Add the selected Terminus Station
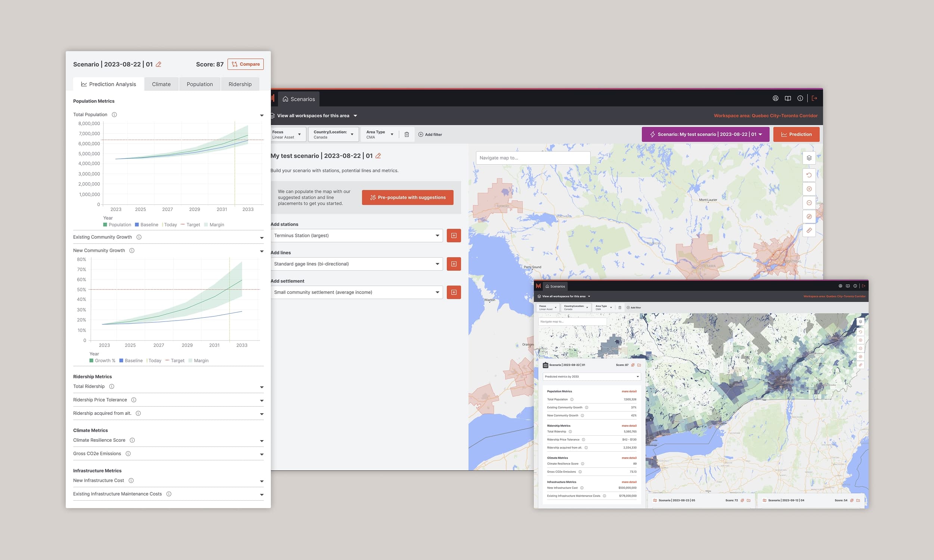Image resolution: width=934 pixels, height=560 pixels. (x=454, y=236)
